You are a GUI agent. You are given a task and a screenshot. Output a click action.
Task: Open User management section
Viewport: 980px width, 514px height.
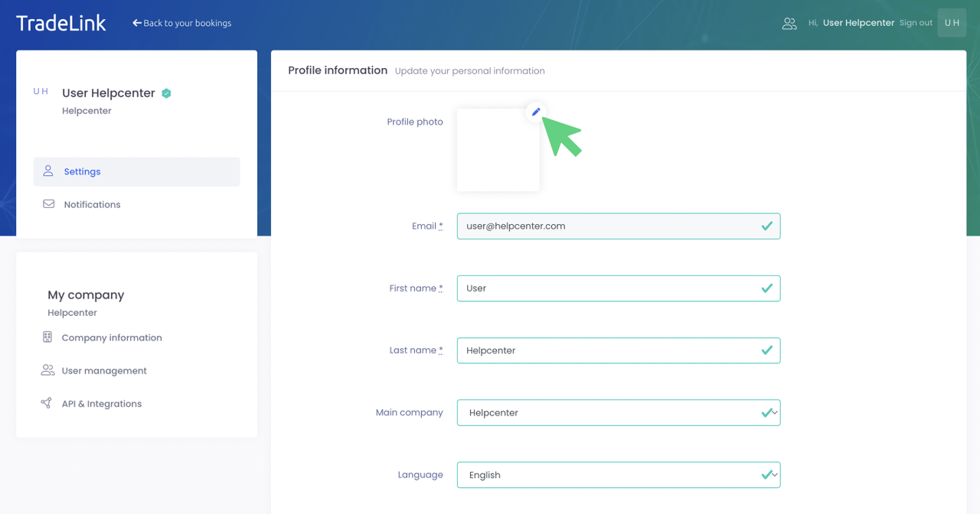[x=104, y=371]
